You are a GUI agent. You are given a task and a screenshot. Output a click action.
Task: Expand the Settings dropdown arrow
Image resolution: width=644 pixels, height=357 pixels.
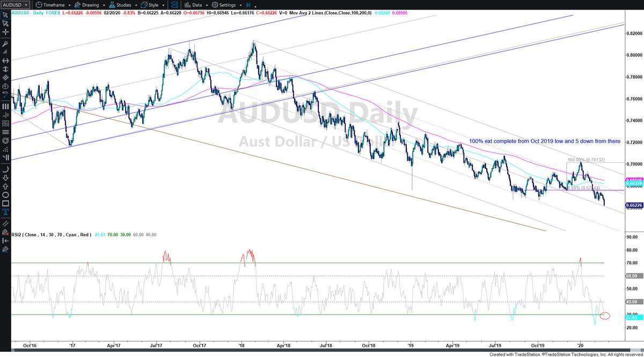point(240,5)
